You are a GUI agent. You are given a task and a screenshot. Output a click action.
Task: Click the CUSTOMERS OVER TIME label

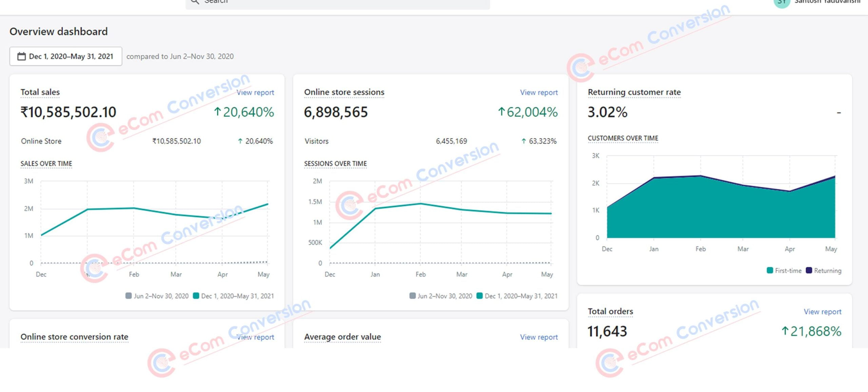623,138
